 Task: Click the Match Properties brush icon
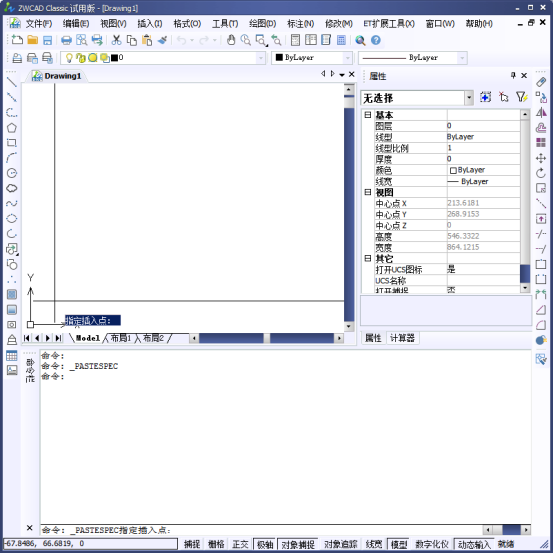(163, 40)
